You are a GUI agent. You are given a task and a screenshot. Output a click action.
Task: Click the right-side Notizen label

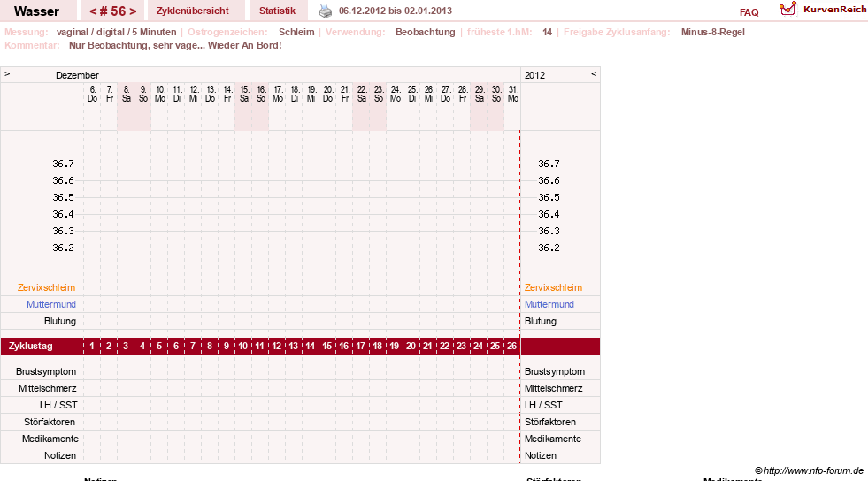541,455
